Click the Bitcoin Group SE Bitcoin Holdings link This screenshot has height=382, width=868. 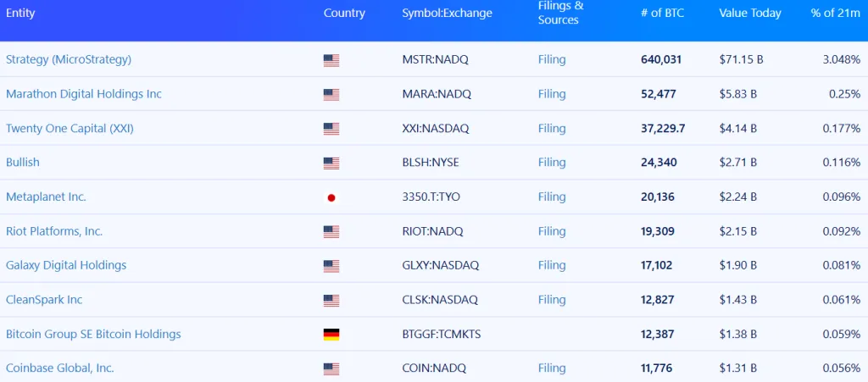(x=93, y=334)
